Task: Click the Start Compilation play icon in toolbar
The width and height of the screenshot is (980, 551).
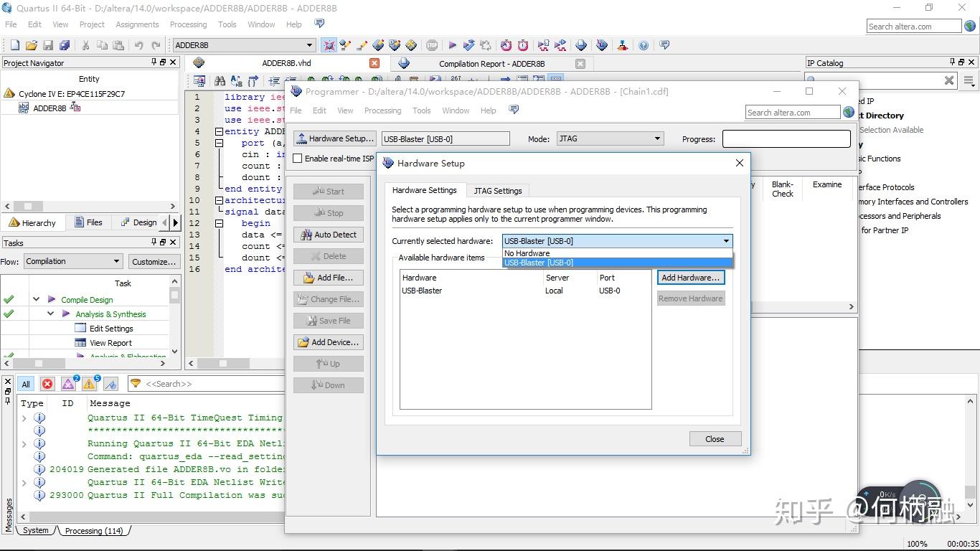Action: pos(452,45)
